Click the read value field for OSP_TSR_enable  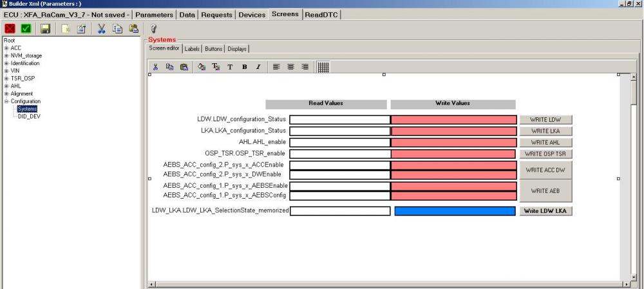pos(339,154)
